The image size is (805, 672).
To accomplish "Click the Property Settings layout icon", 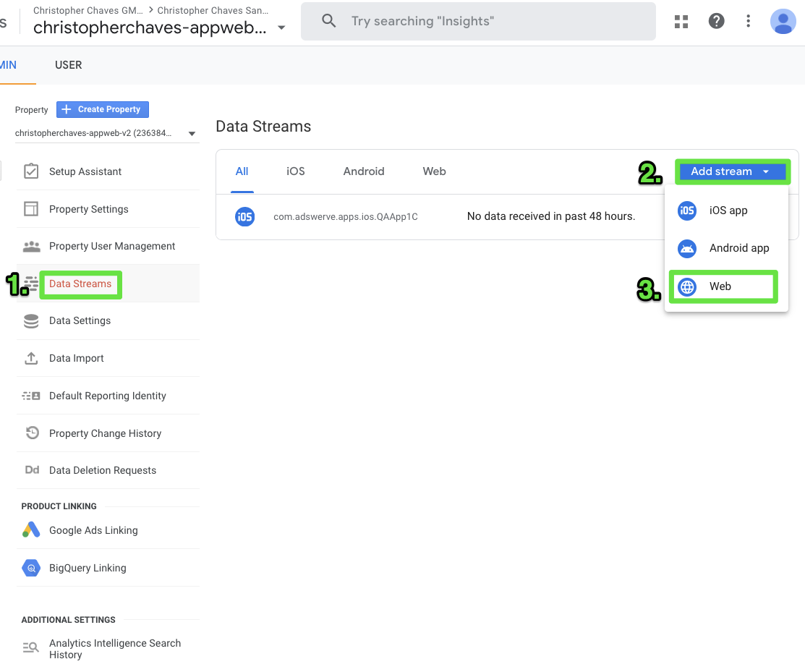I will tap(31, 209).
